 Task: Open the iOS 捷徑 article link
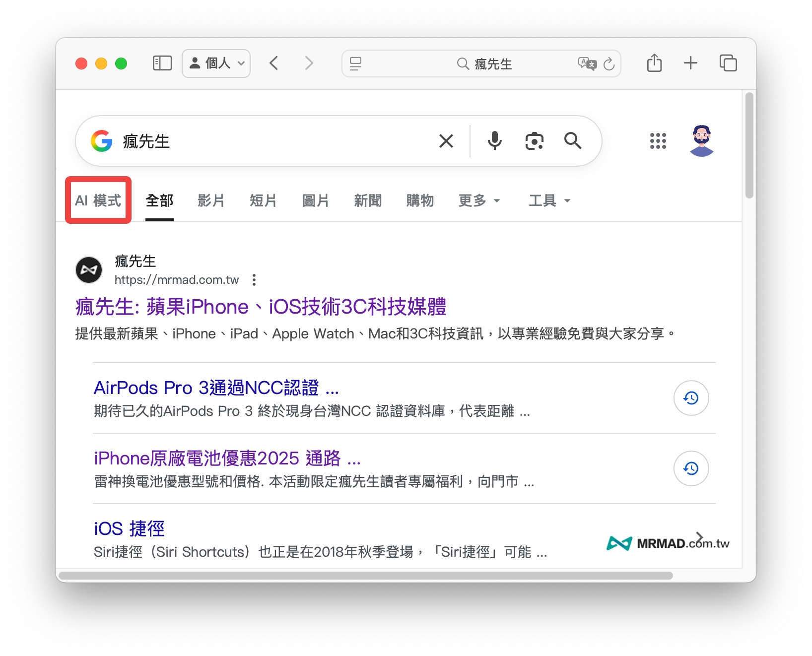click(x=129, y=528)
